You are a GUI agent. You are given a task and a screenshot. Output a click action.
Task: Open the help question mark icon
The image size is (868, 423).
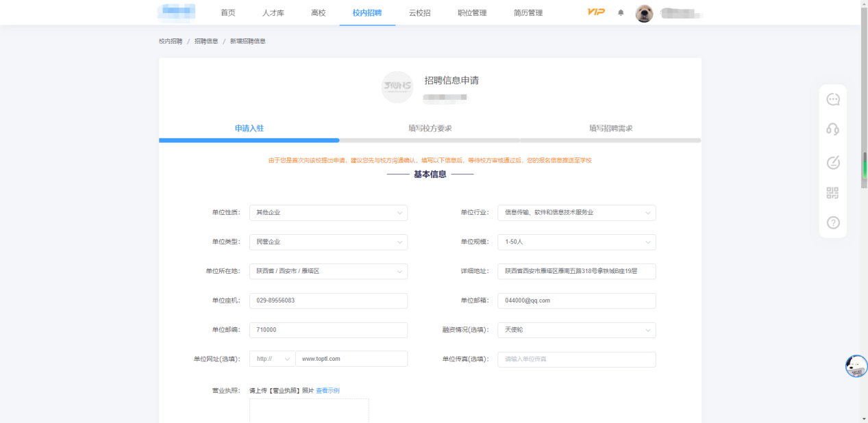(x=832, y=222)
